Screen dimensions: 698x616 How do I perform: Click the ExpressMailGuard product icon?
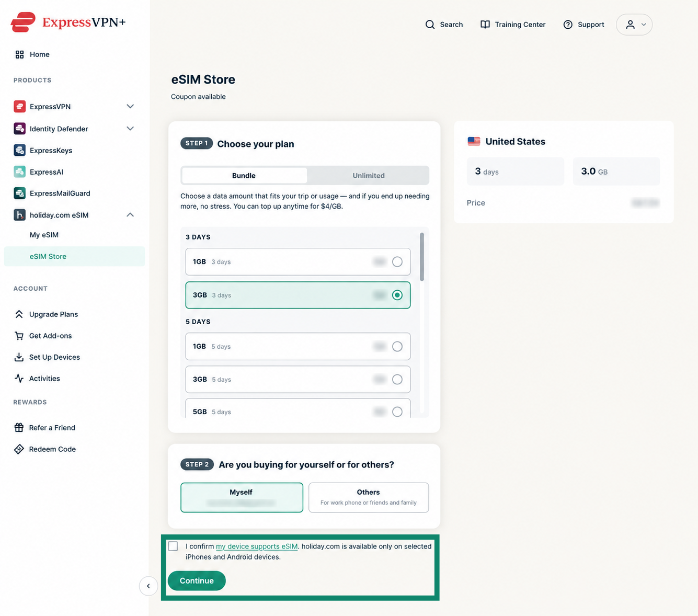click(20, 193)
